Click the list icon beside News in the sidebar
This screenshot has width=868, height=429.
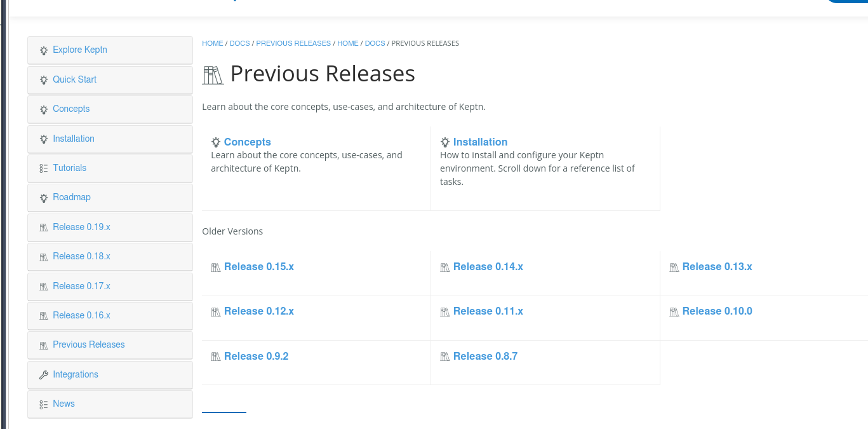(43, 404)
